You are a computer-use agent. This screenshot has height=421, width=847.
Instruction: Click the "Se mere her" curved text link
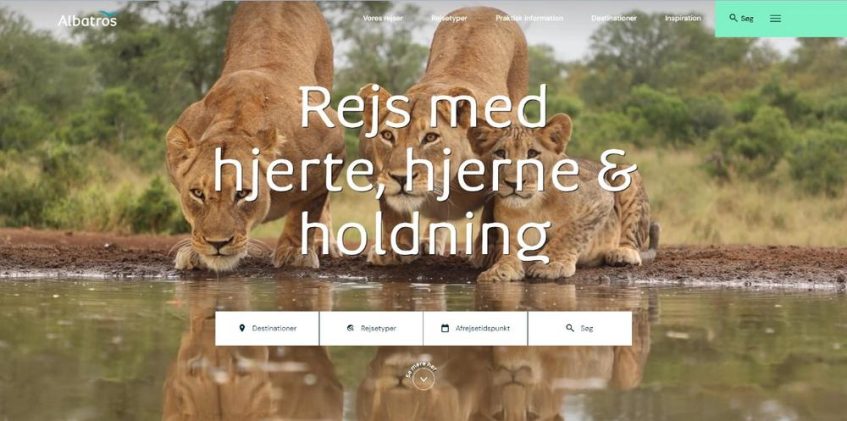coord(420,369)
